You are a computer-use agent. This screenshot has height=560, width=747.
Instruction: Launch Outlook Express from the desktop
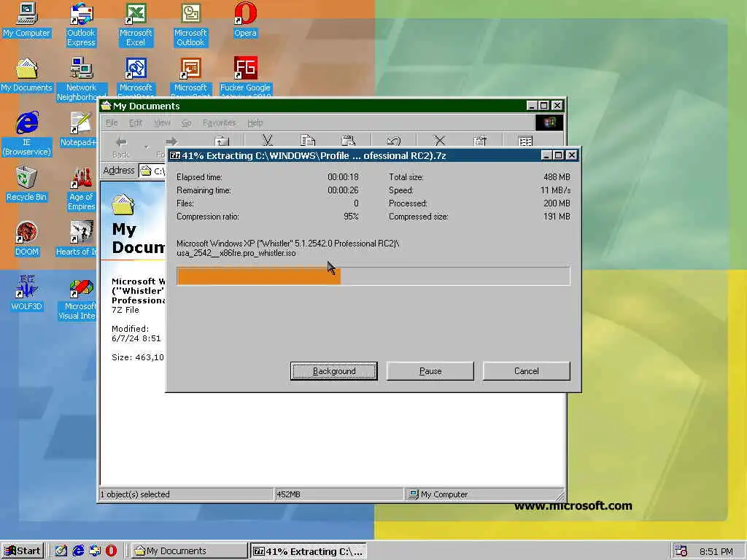(81, 25)
